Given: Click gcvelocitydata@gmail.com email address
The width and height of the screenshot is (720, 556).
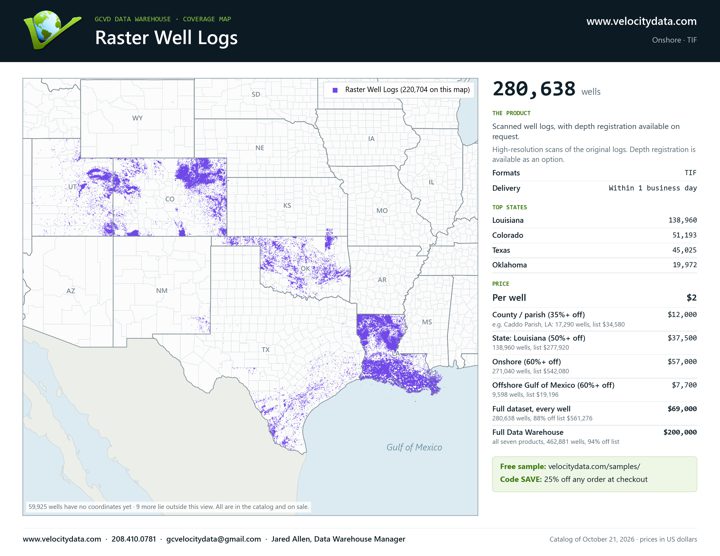Looking at the screenshot, I should (x=214, y=539).
